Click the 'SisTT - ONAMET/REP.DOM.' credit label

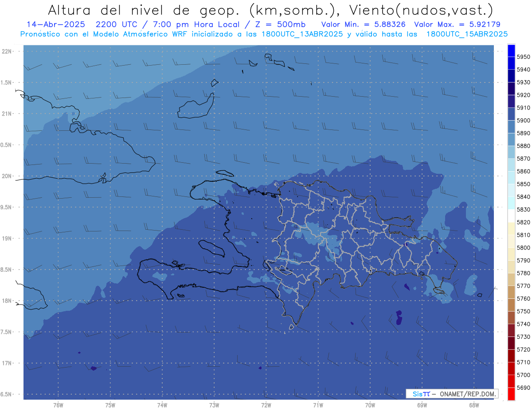point(453,394)
